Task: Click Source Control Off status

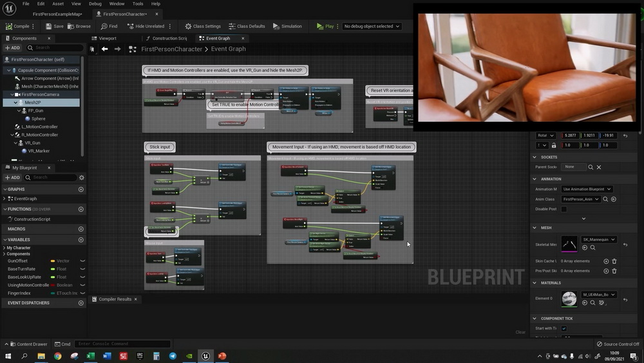Action: (618, 344)
